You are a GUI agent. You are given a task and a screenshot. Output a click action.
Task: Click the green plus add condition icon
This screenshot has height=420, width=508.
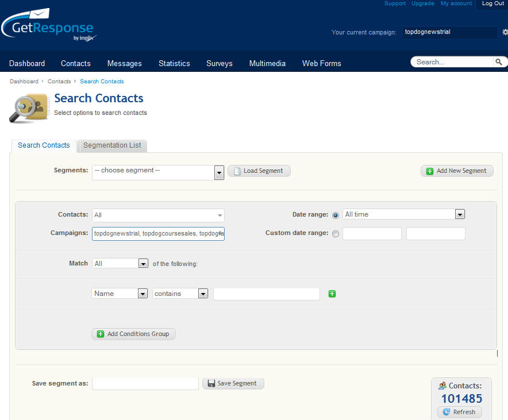tap(332, 294)
